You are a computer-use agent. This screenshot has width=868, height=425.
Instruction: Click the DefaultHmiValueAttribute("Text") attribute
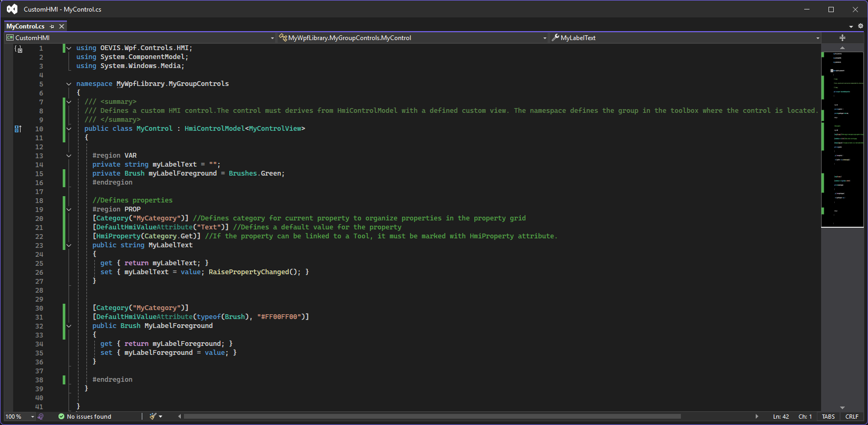tap(160, 227)
